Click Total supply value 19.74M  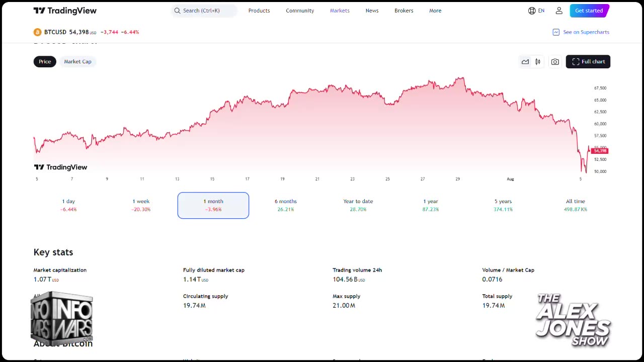point(494,306)
